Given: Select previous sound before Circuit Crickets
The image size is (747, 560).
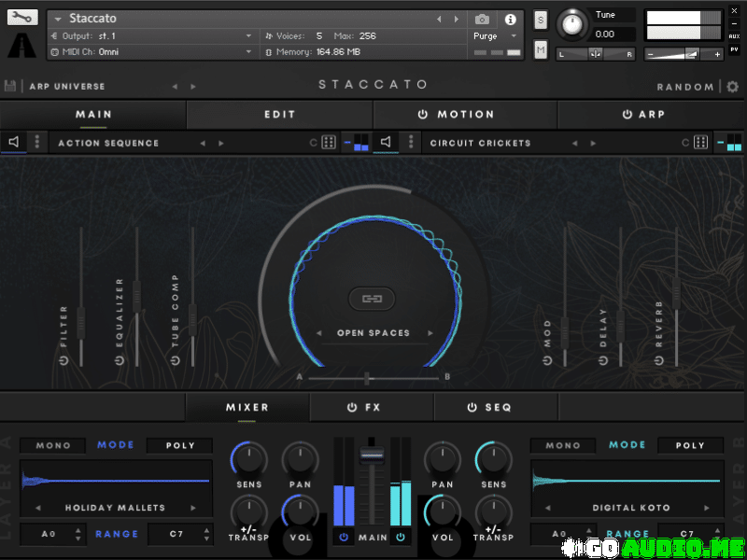Looking at the screenshot, I should point(574,143).
